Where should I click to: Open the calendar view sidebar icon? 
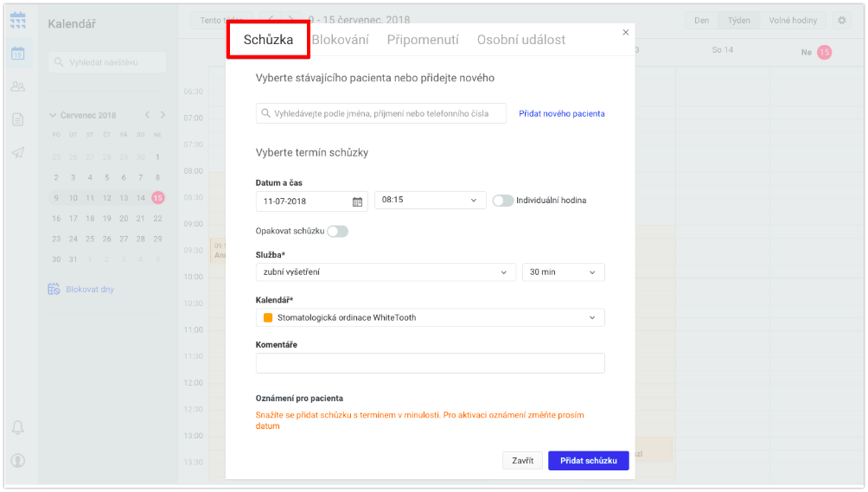point(17,54)
